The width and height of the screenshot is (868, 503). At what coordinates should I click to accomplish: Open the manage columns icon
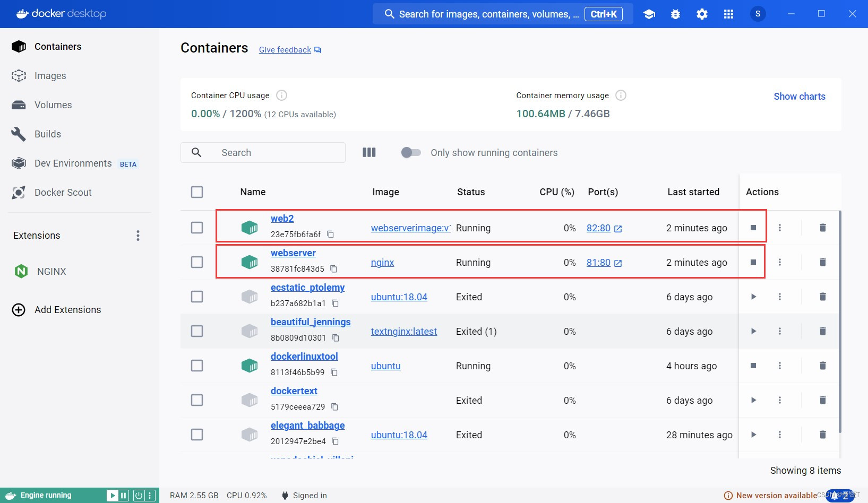(369, 152)
